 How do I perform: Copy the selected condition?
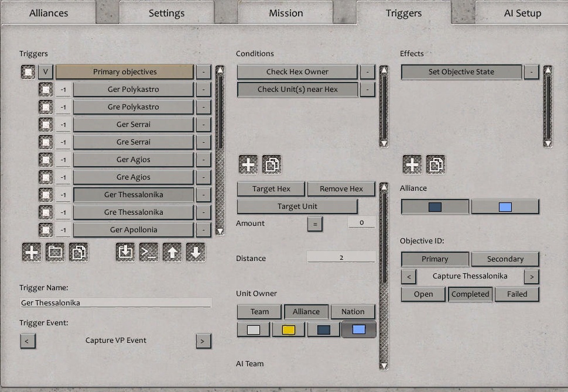[x=272, y=164]
